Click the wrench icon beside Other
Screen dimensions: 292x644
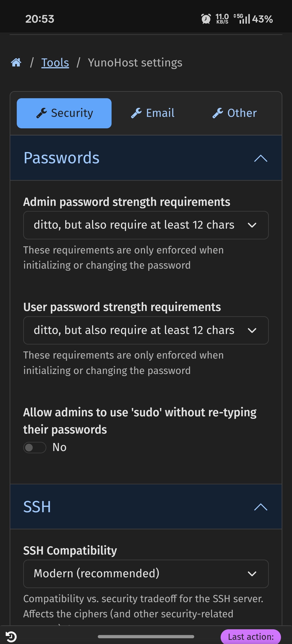point(218,113)
